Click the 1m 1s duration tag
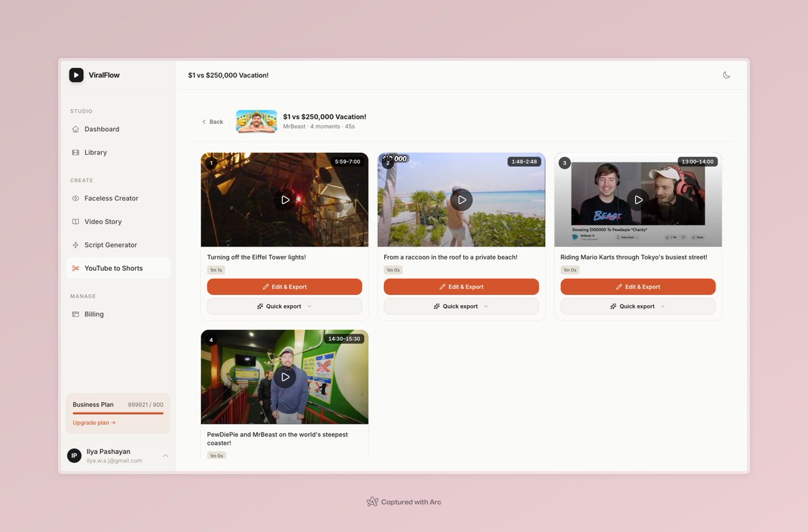 (216, 270)
